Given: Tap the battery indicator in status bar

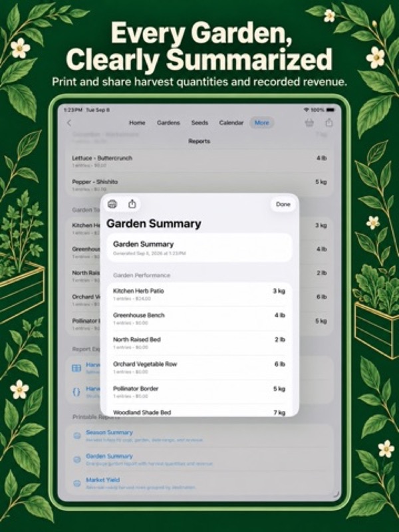Looking at the screenshot, I should click(x=331, y=110).
